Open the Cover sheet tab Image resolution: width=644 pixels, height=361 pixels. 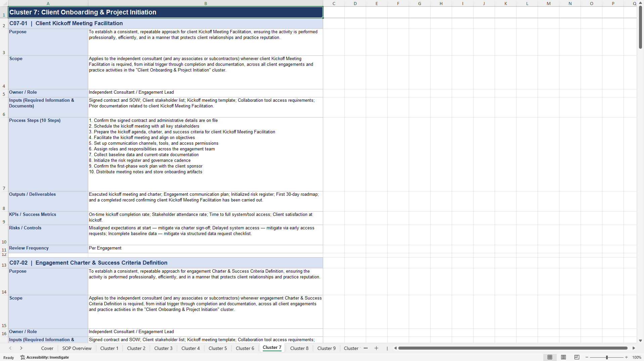[x=47, y=348]
